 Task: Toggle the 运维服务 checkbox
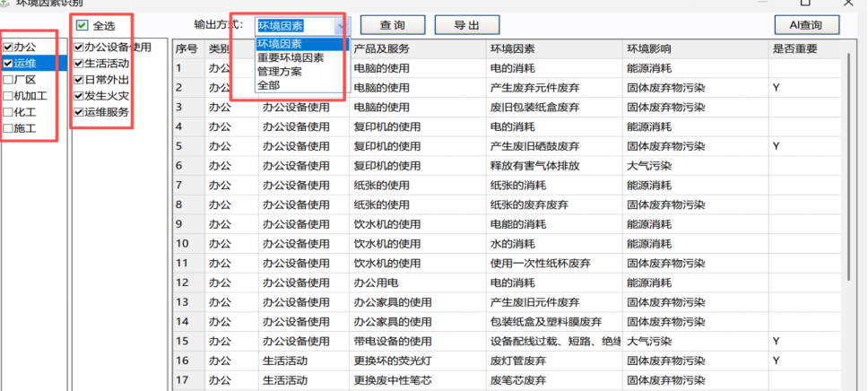[x=79, y=112]
